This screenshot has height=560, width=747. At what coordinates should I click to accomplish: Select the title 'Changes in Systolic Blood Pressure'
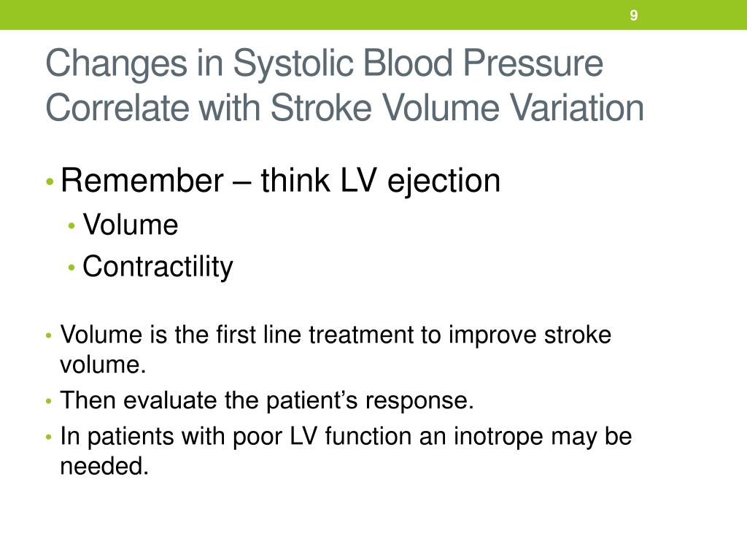click(325, 64)
